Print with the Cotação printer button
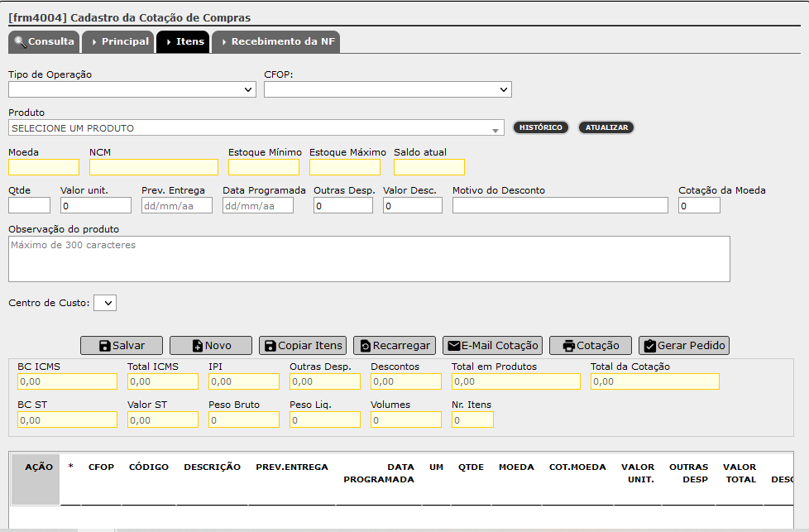 tap(591, 345)
